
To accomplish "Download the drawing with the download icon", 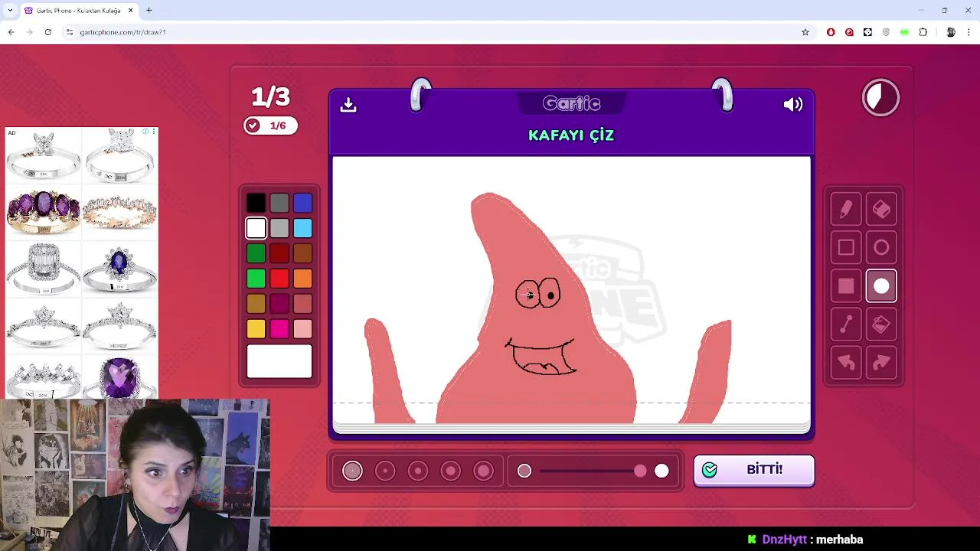I will pyautogui.click(x=348, y=104).
